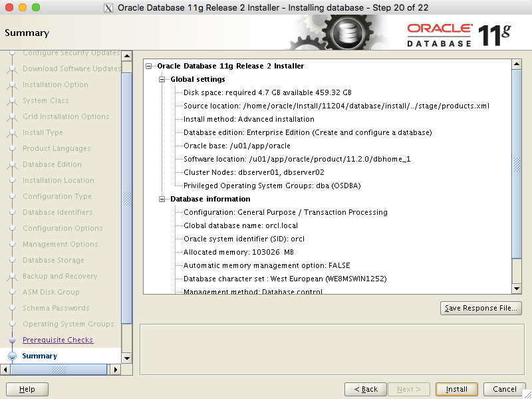532x399 pixels.
Task: Open the Help dialog
Action: coord(27,389)
